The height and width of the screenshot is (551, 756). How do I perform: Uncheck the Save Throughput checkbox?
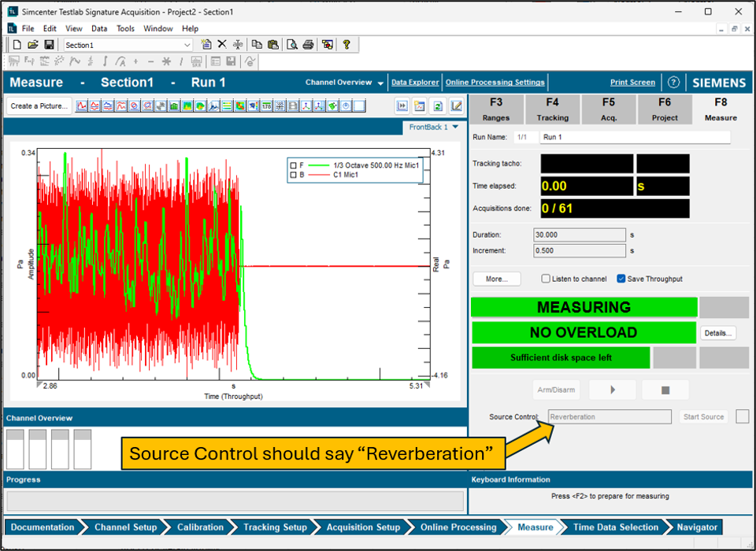[621, 279]
